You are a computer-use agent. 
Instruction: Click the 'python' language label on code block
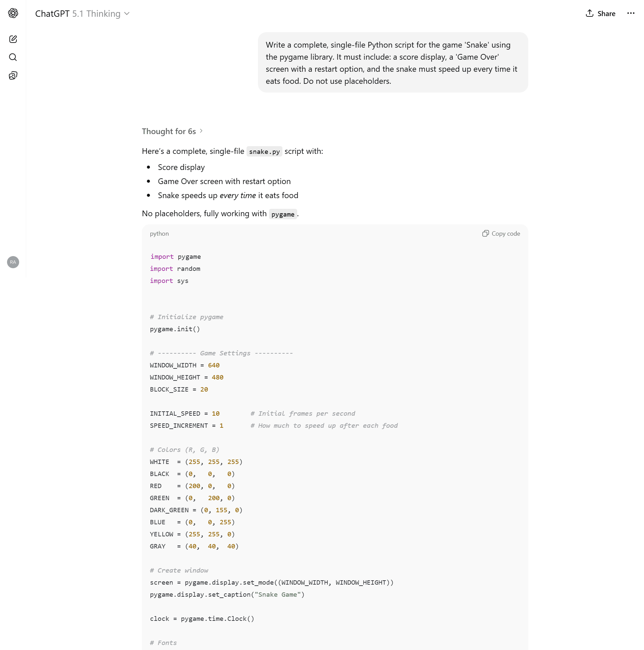click(x=159, y=234)
